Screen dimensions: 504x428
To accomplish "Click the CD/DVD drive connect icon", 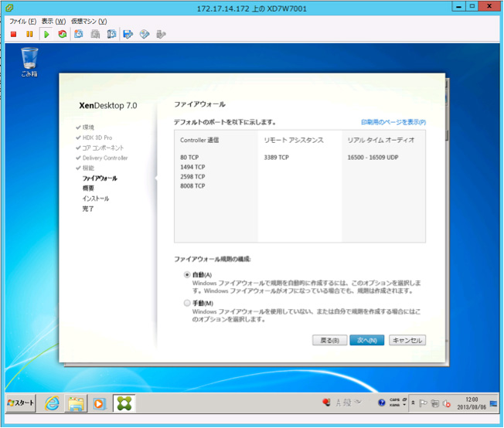I will pyautogui.click(x=145, y=34).
